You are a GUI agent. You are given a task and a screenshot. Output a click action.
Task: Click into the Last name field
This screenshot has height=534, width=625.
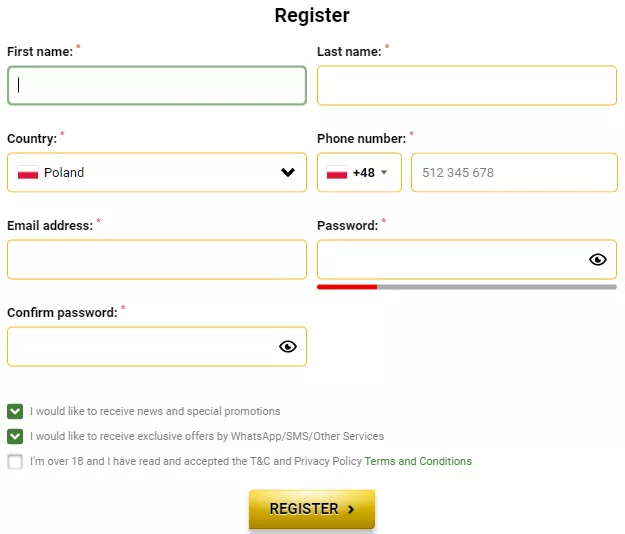[x=466, y=86]
